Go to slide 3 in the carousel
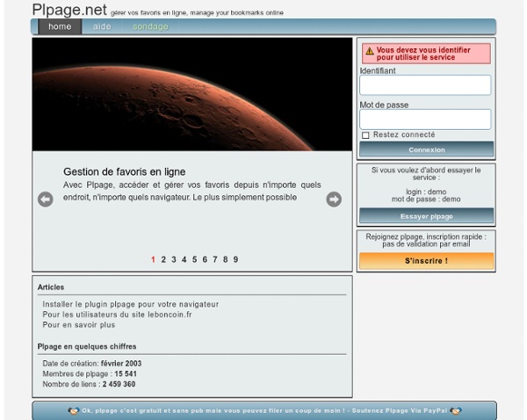527x420 pixels. pos(174,259)
